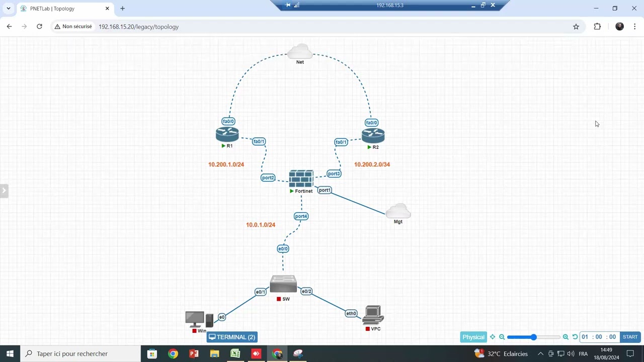
Task: Reload the PNETLab page
Action: point(39,27)
